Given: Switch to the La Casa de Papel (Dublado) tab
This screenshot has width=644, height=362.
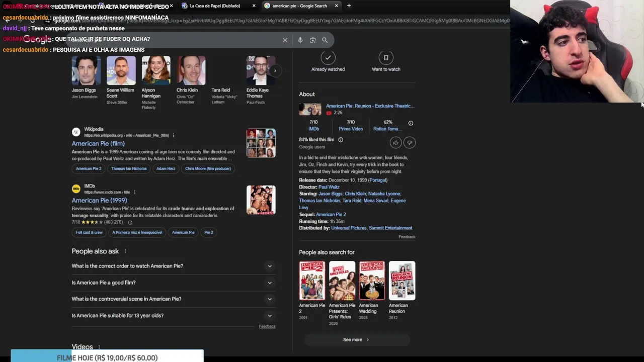Looking at the screenshot, I should 218,6.
